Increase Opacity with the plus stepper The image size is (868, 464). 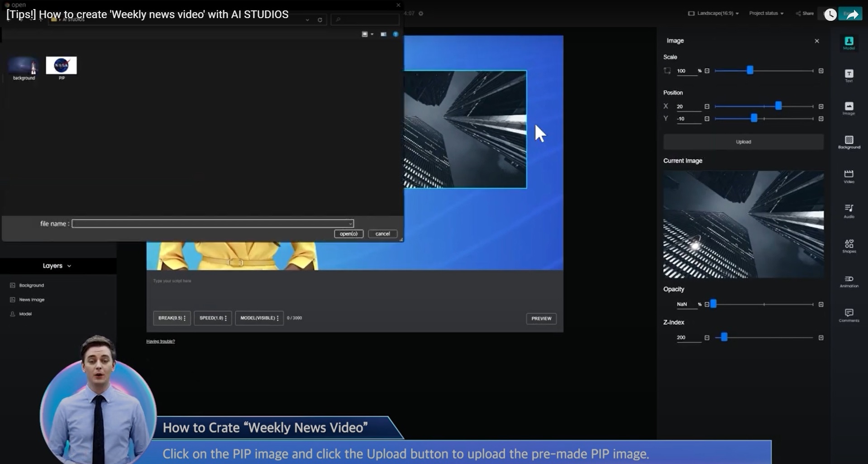tap(821, 304)
